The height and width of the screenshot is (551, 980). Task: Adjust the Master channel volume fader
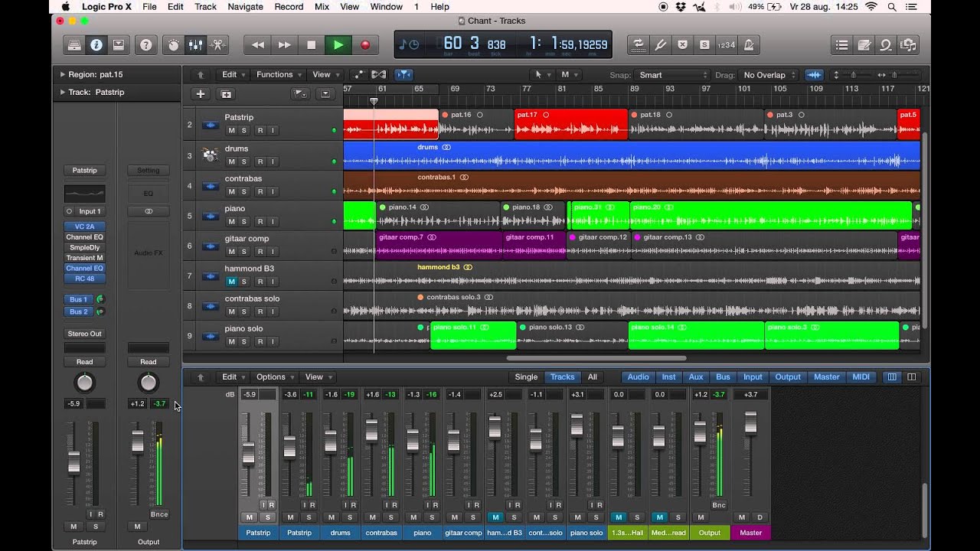750,423
